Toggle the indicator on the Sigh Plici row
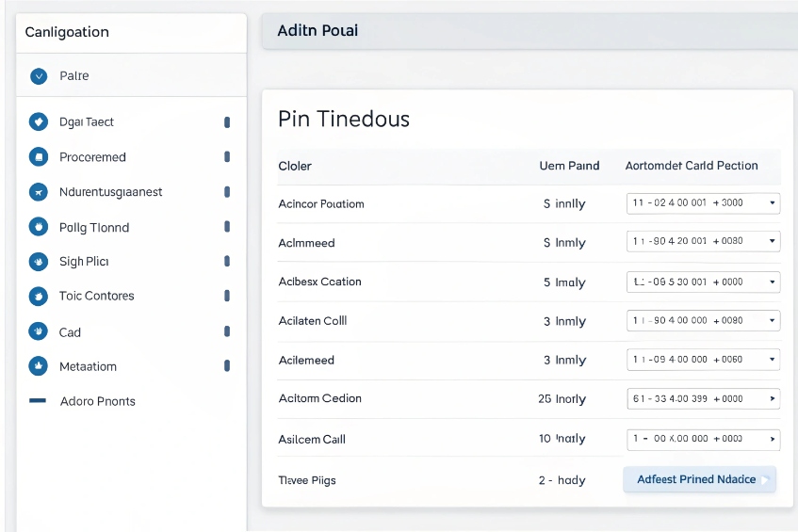798x532 pixels. 227,261
